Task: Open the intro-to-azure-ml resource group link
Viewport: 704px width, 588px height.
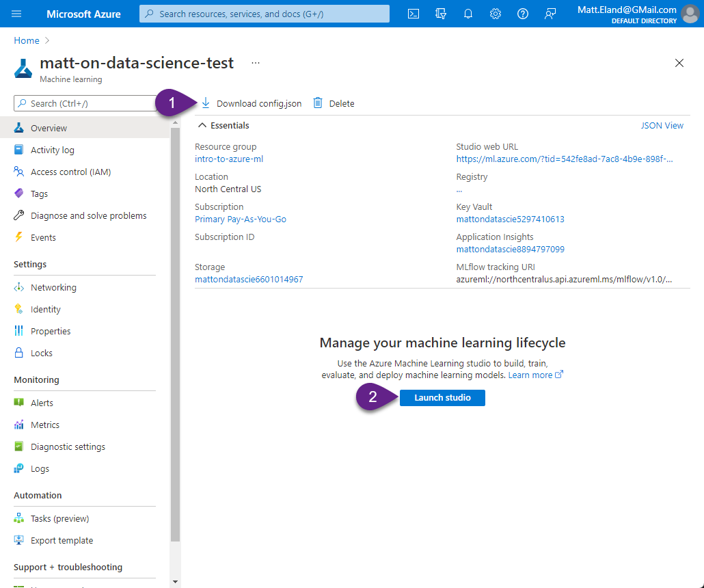Action: (x=229, y=159)
